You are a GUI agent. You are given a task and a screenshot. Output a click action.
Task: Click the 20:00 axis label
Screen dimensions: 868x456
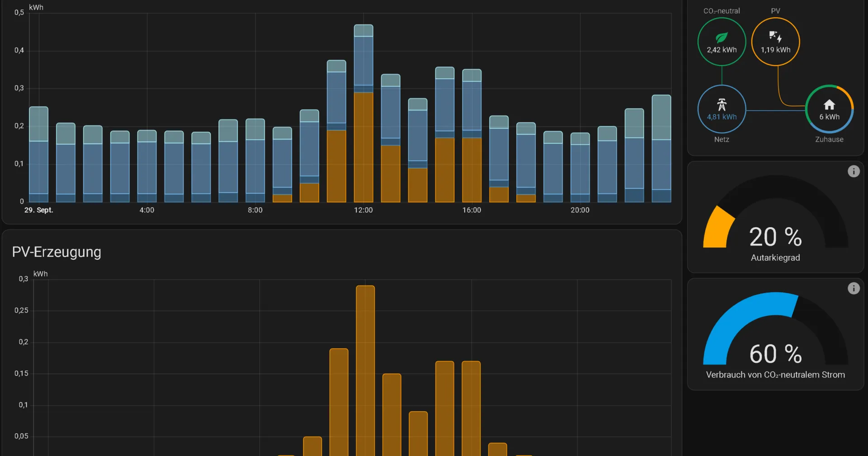[580, 210]
